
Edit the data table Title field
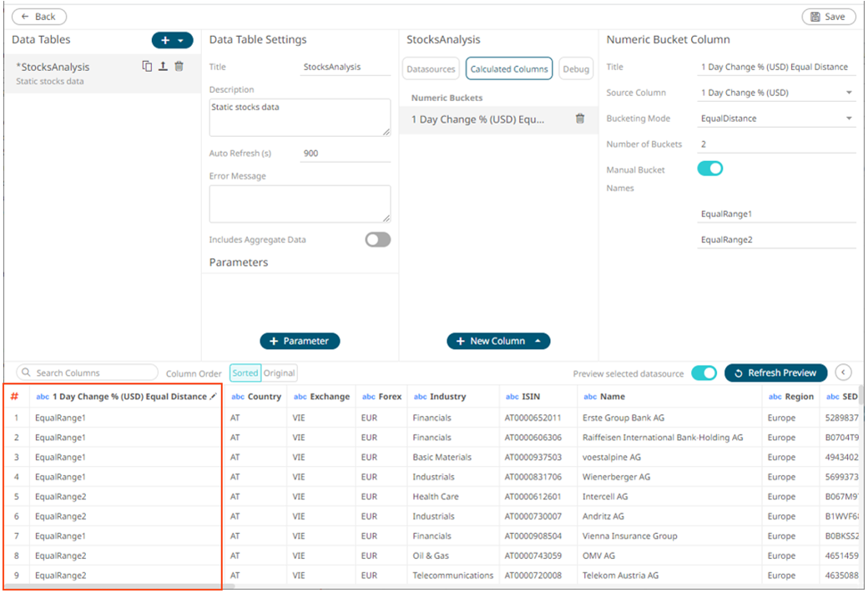(x=345, y=67)
